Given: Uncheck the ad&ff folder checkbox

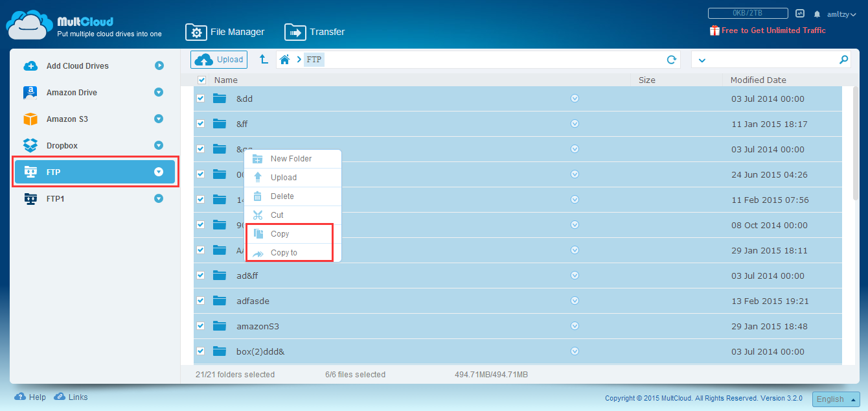Looking at the screenshot, I should [x=201, y=276].
